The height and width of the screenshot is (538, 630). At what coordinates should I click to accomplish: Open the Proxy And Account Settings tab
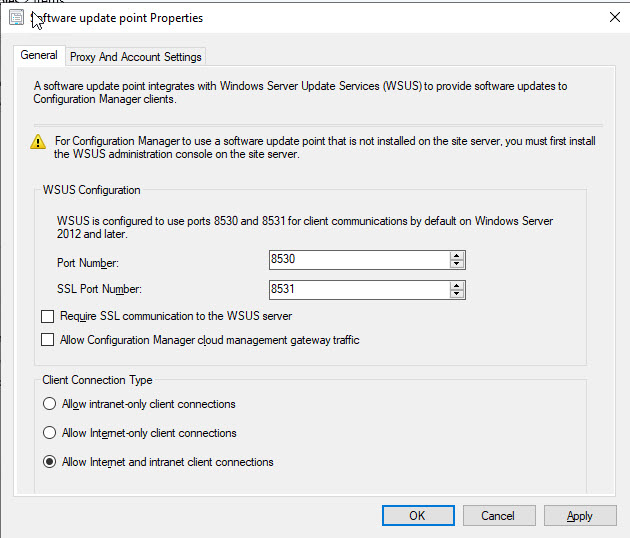[x=136, y=57]
